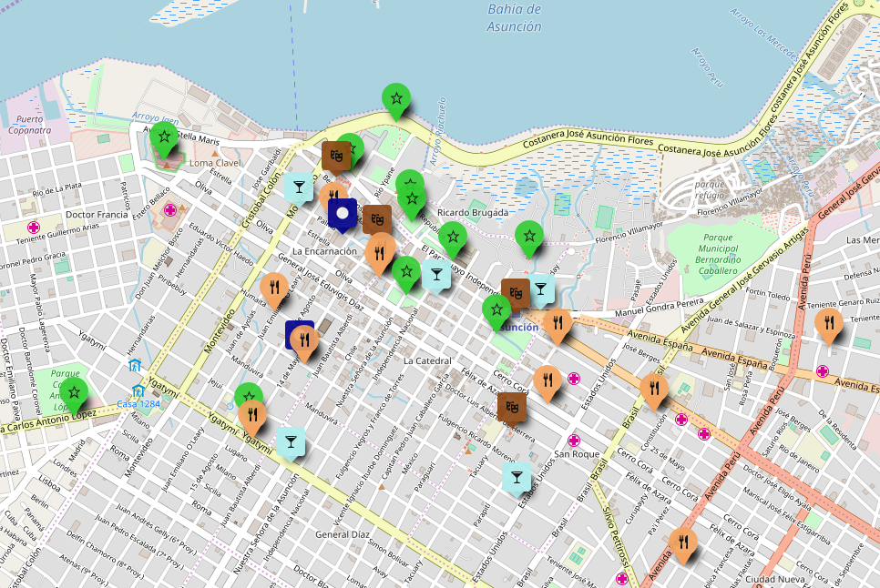
Task: Select the theater masks marker near Manuel Gondra Pereira
Action: pos(514,291)
